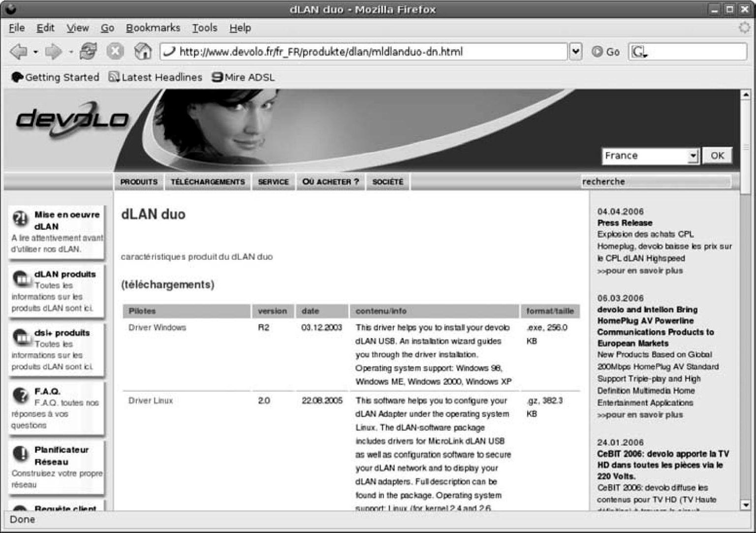Open the Latest Headlines feed bookmark
756x533 pixels.
(156, 77)
